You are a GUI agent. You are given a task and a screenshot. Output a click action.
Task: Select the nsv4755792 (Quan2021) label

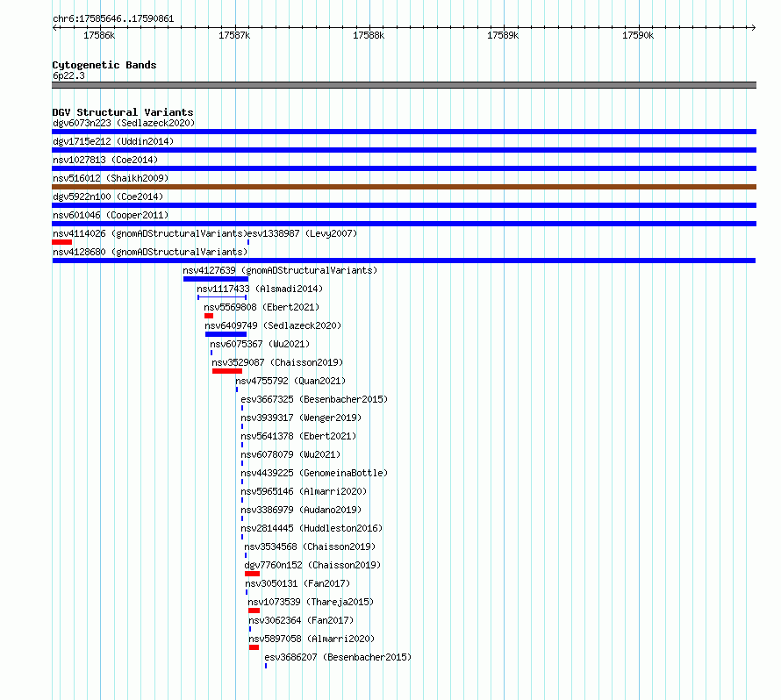(x=290, y=381)
